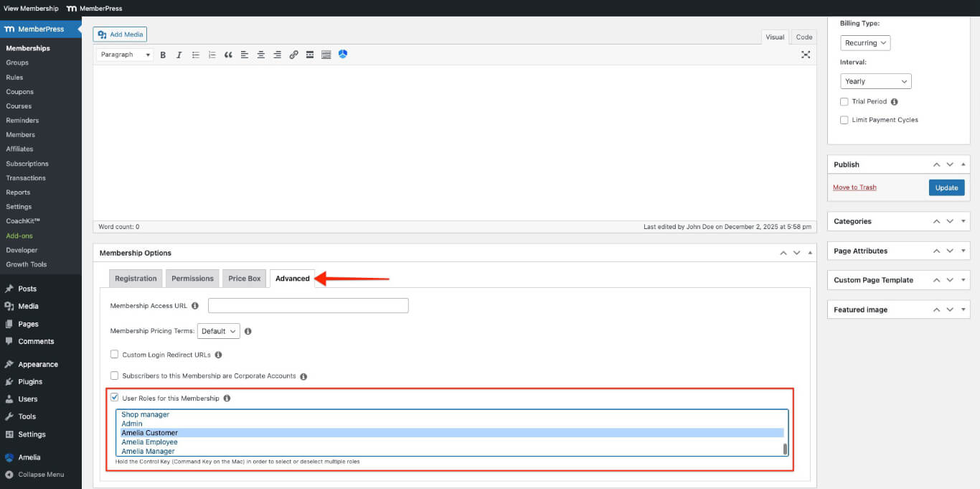Click the Move to Trash link
Viewport: 980px width, 489px height.
point(854,187)
